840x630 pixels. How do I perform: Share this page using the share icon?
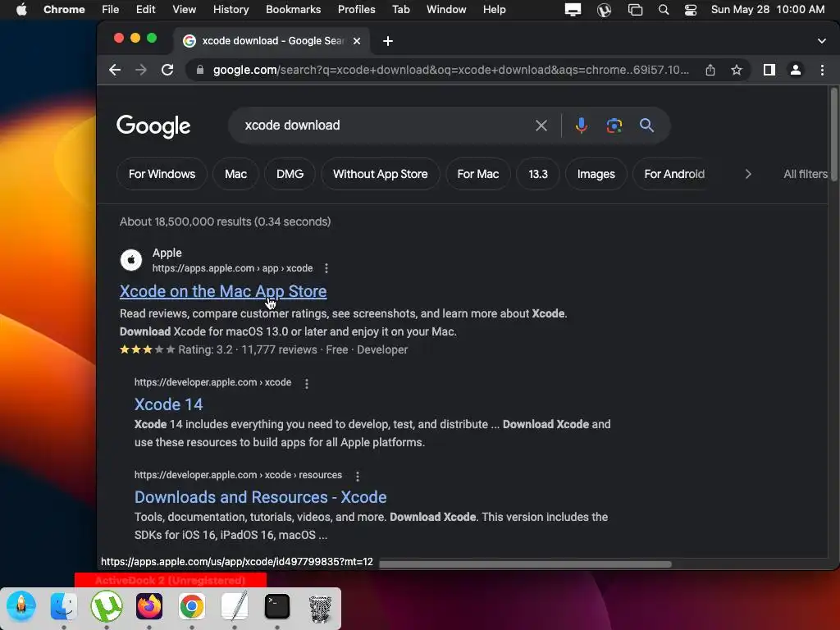(x=710, y=70)
